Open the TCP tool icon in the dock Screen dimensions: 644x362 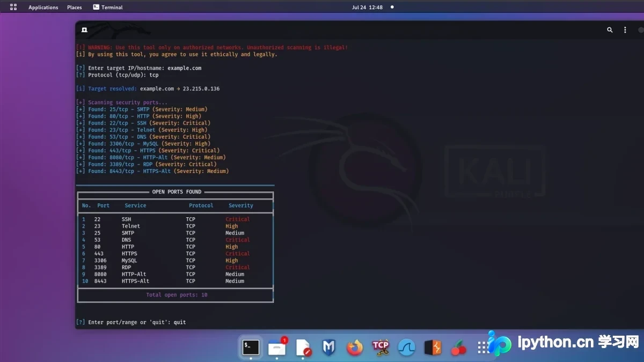[380, 348]
